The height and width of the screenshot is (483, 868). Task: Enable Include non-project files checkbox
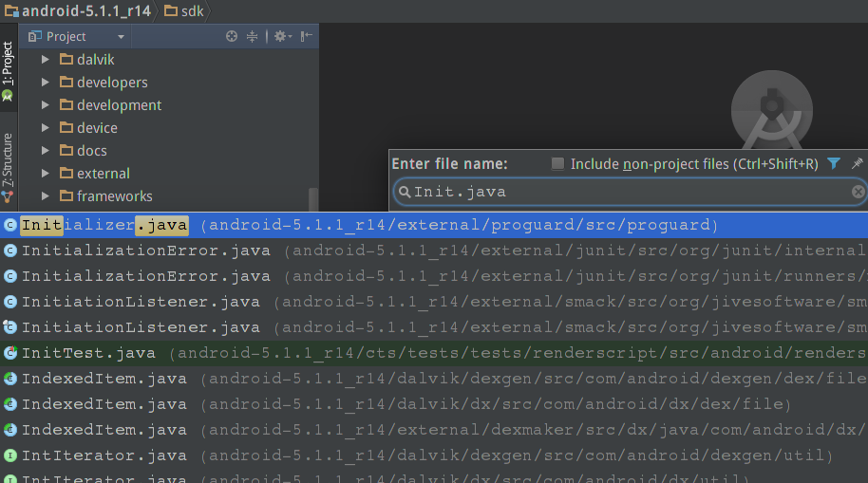point(557,164)
